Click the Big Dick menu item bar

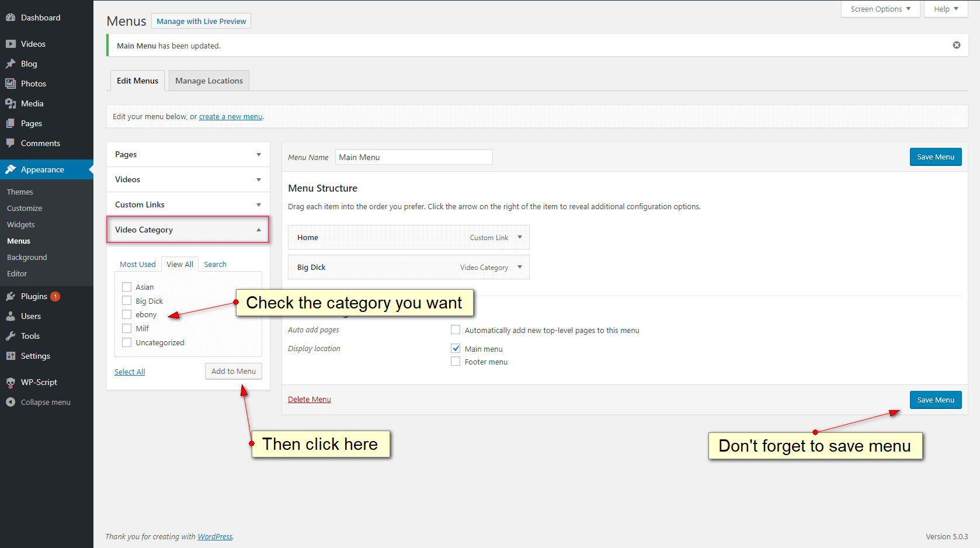click(x=409, y=267)
